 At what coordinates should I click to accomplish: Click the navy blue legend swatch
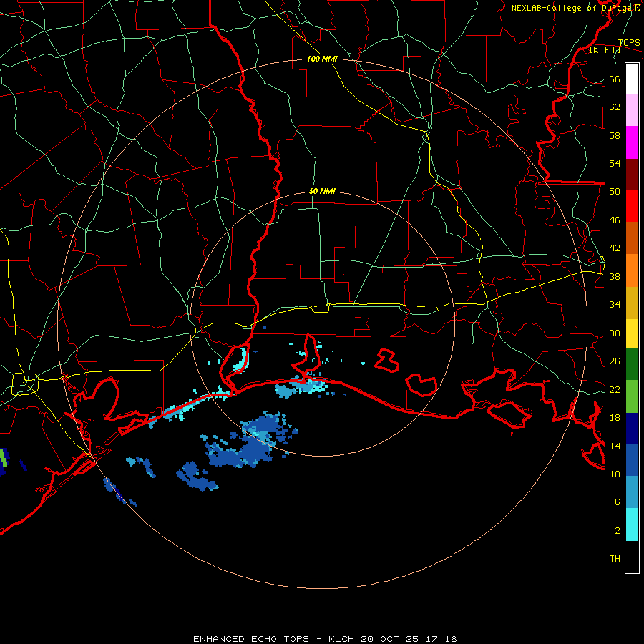(x=632, y=429)
